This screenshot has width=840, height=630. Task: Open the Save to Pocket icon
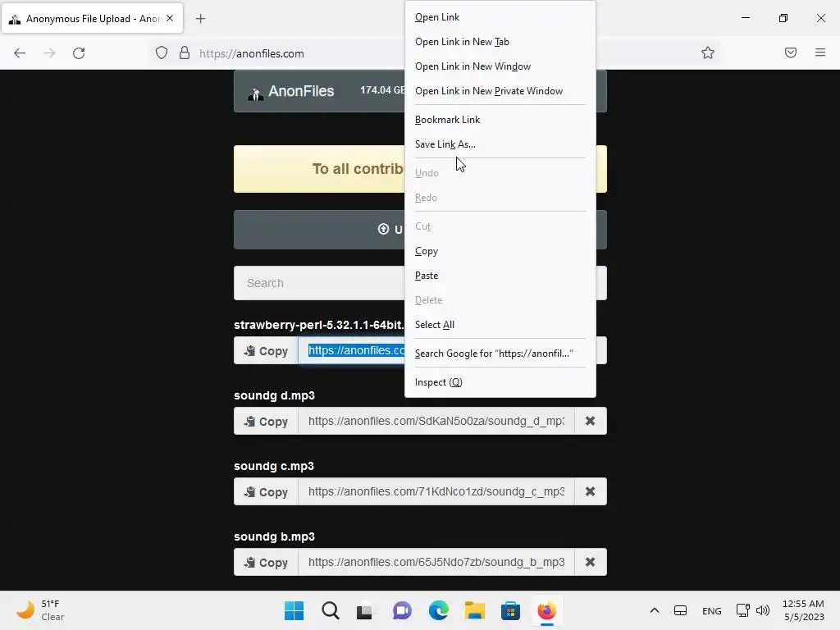tap(791, 52)
